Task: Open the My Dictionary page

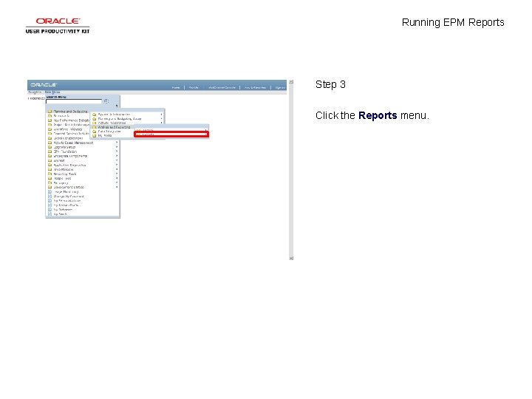Action: 63,210
